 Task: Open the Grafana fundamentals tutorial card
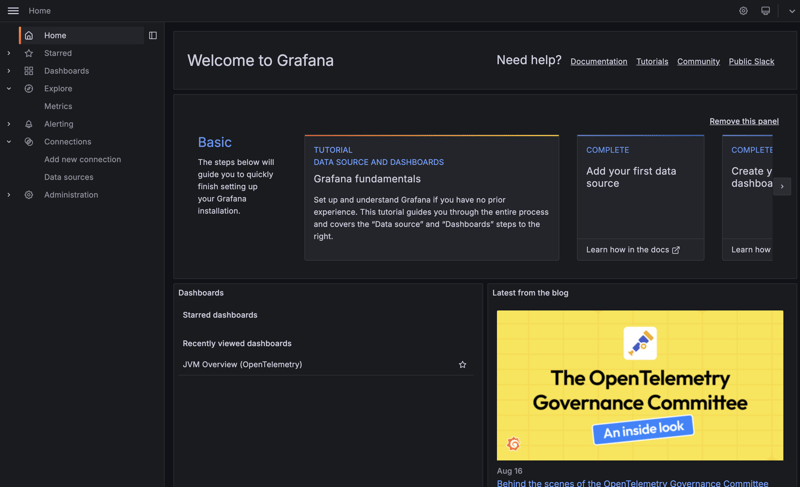point(432,198)
